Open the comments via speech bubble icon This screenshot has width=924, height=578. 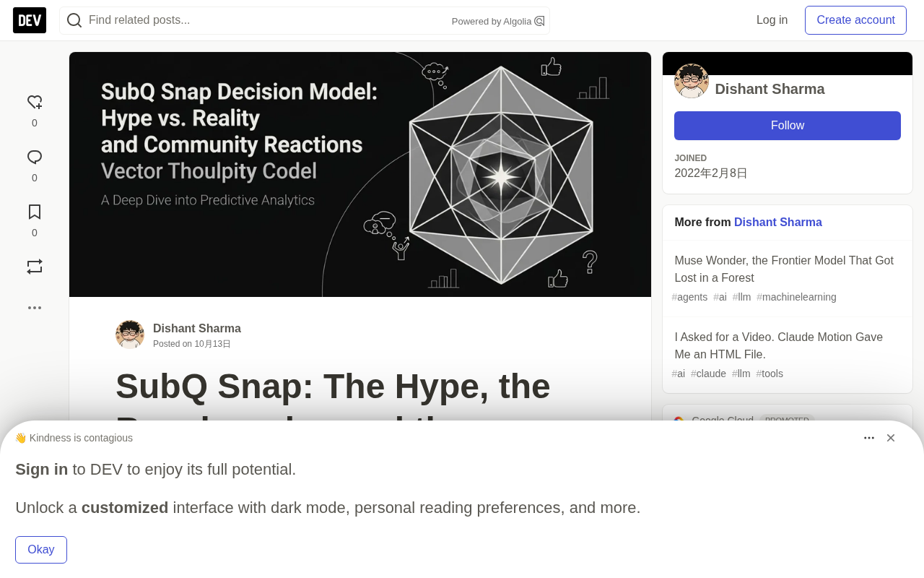pos(35,158)
